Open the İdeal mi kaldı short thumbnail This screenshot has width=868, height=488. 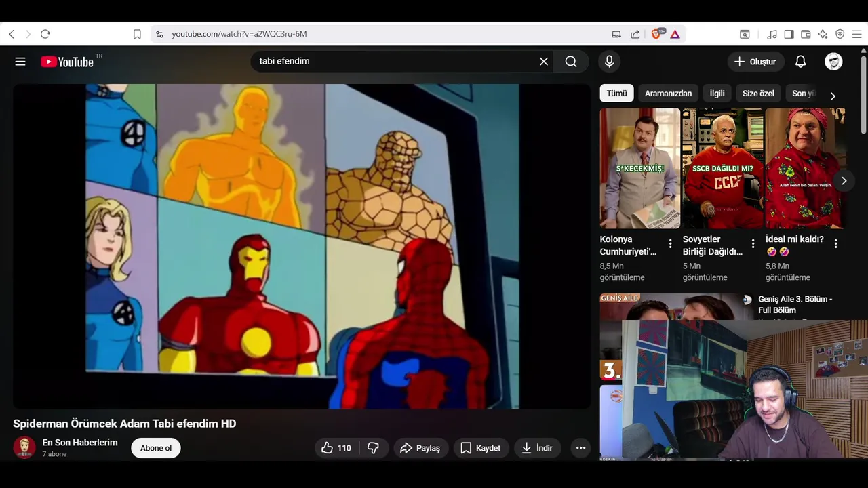pyautogui.click(x=805, y=168)
